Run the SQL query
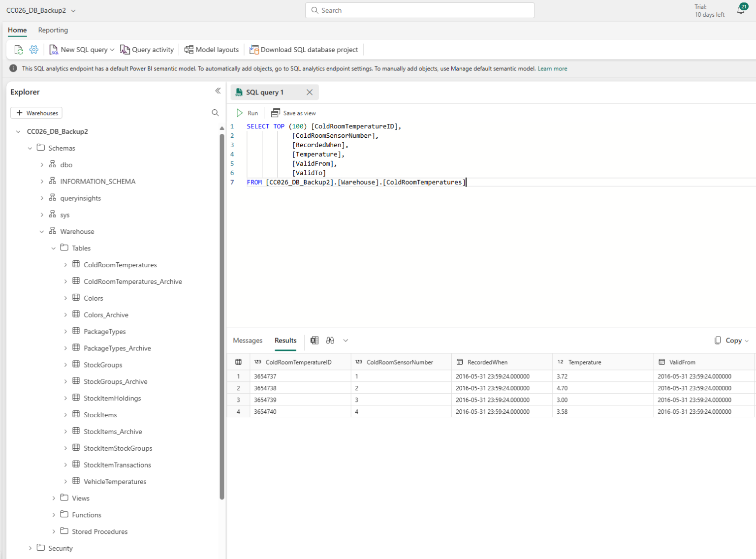This screenshot has width=756, height=559. pyautogui.click(x=248, y=113)
